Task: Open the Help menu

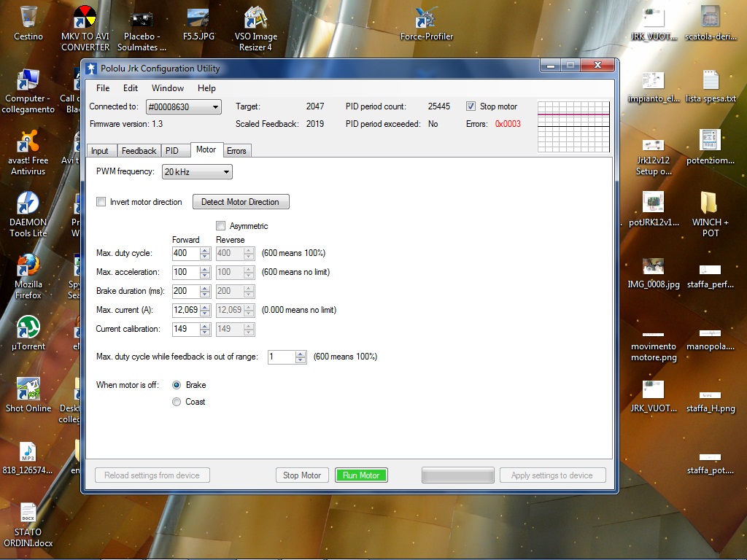Action: coord(206,88)
